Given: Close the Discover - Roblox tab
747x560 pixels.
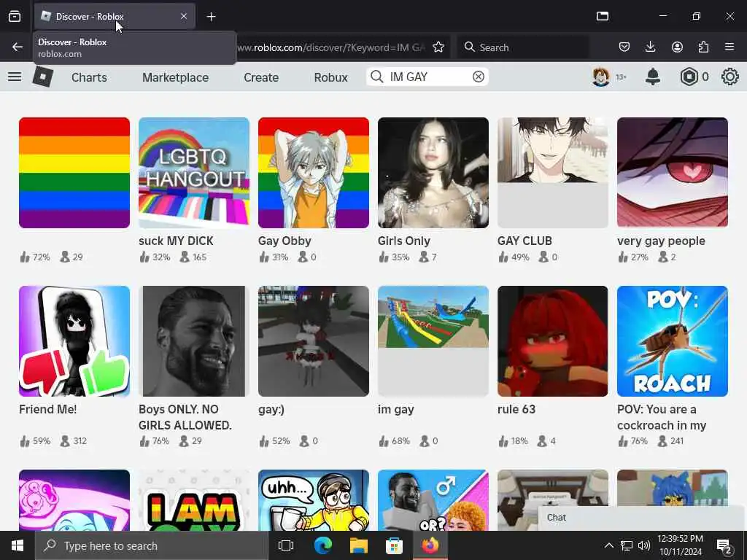Looking at the screenshot, I should 184,16.
